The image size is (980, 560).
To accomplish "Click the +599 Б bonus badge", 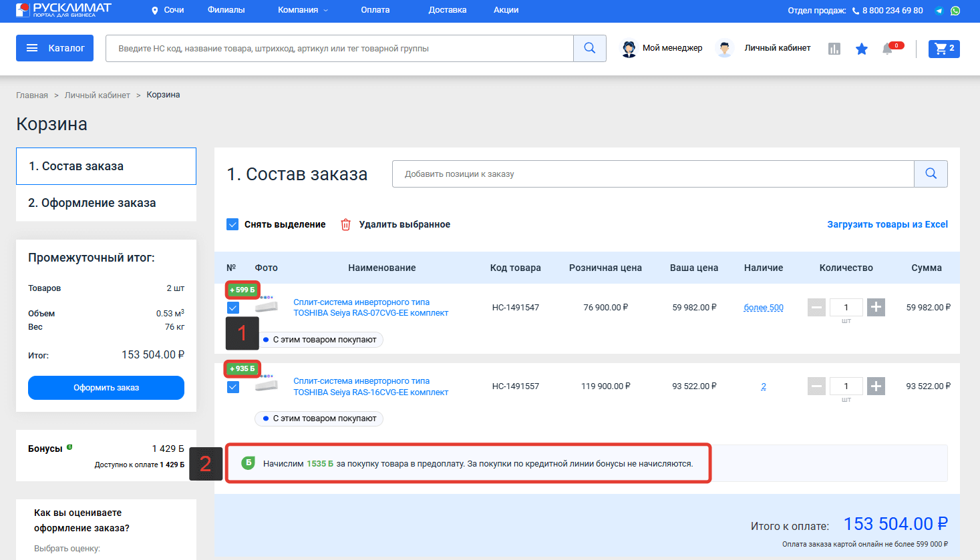I will tap(242, 290).
